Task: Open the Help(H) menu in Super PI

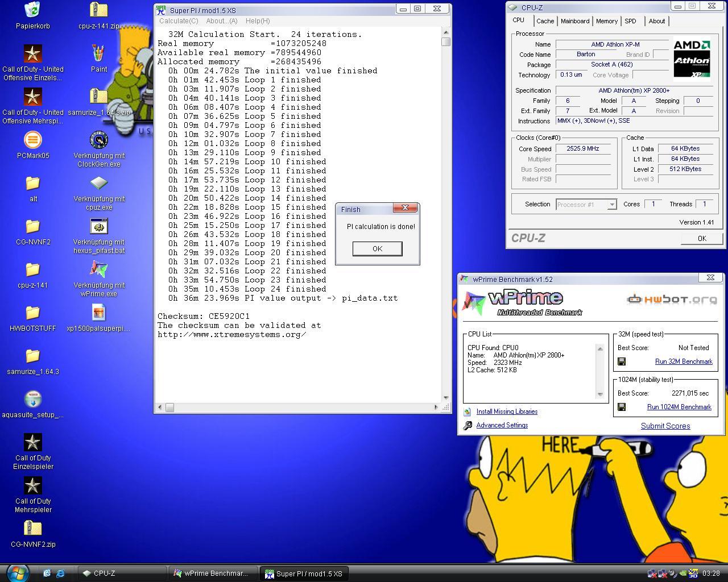Action: click(x=258, y=21)
